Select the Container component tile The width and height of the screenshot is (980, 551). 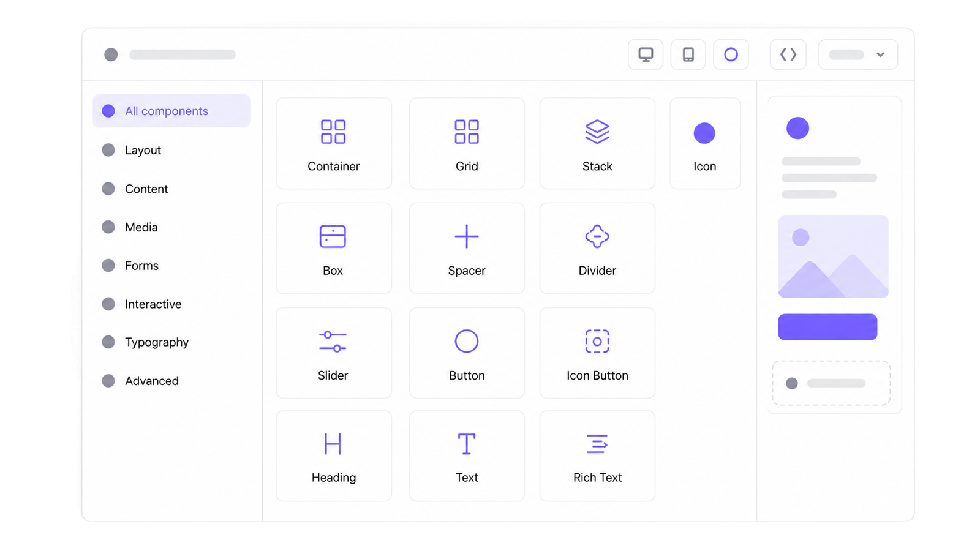[334, 143]
